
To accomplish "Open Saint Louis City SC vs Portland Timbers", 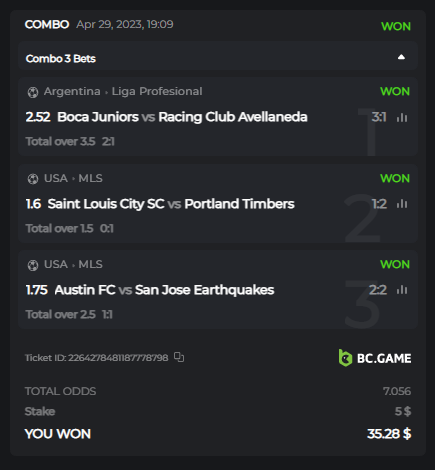I will pos(171,204).
